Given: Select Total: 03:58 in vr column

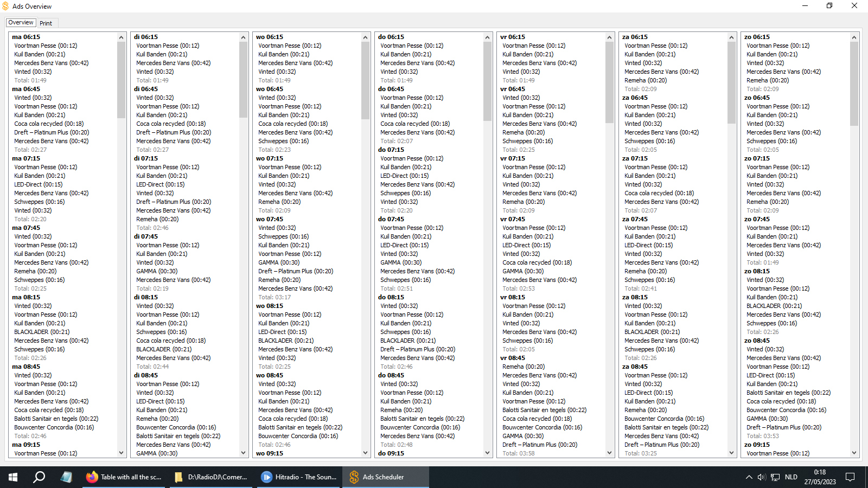Looking at the screenshot, I should click(x=519, y=453).
